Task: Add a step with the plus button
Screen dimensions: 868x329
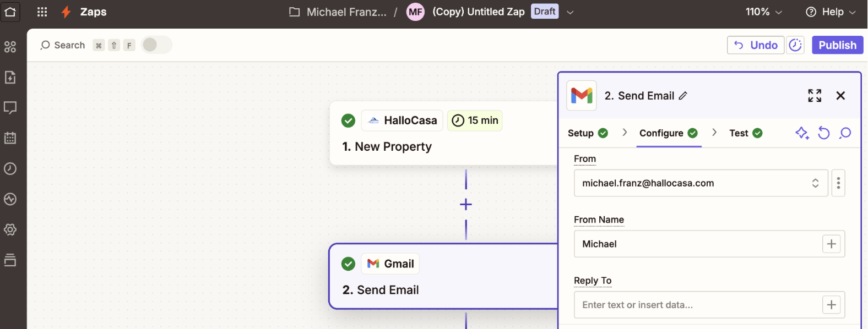Action: (x=466, y=205)
